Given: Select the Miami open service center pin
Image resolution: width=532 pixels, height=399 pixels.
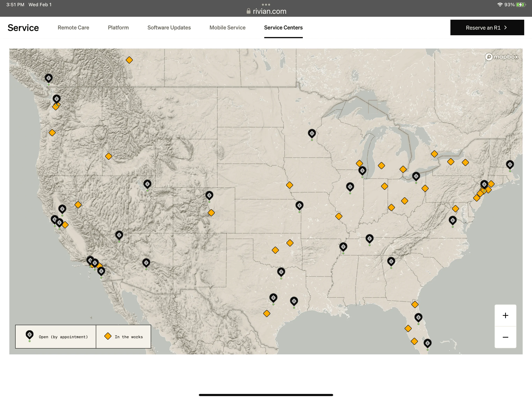Looking at the screenshot, I should tap(427, 344).
